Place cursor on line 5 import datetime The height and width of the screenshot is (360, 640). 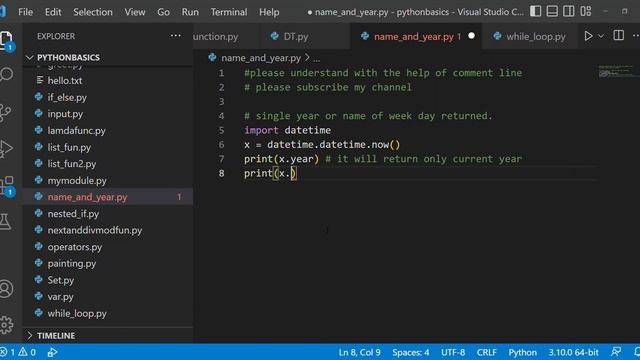287,130
